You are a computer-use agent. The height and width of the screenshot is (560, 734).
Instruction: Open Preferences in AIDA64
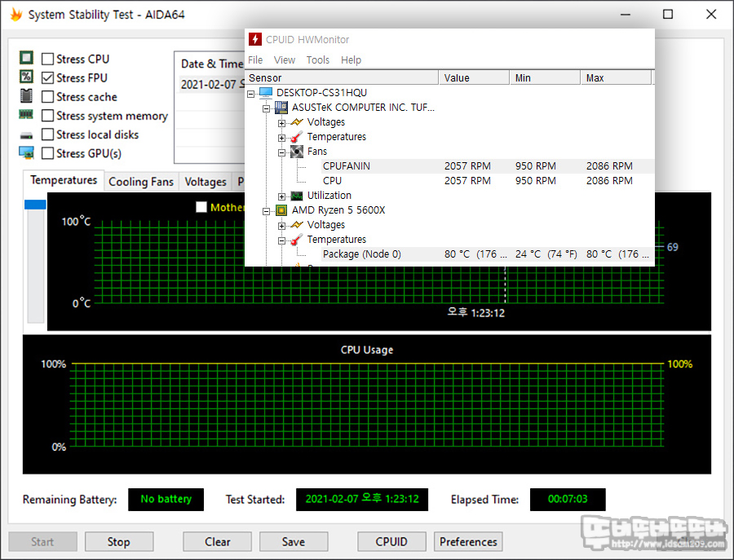[x=468, y=542]
